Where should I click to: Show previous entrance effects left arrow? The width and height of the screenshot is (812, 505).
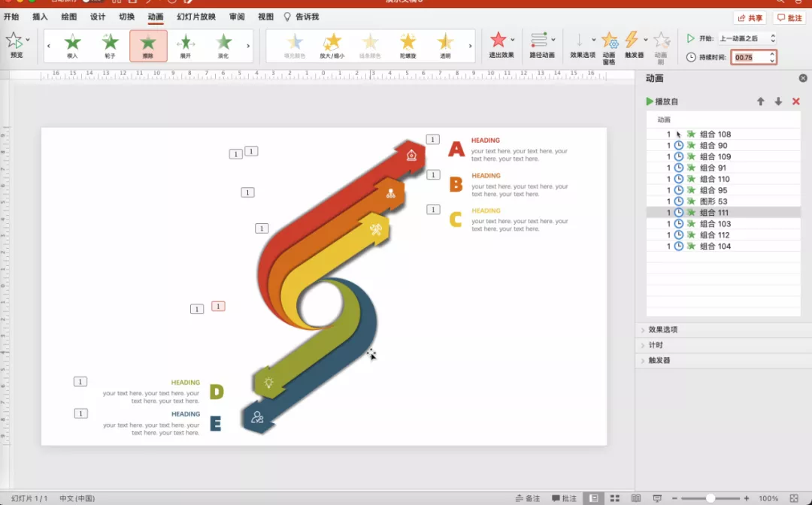pyautogui.click(x=49, y=46)
